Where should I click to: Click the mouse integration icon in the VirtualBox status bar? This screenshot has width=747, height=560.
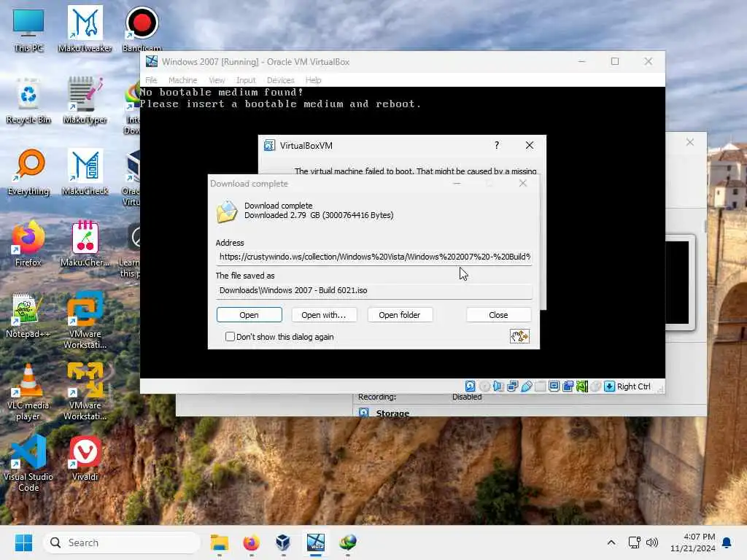coord(595,386)
